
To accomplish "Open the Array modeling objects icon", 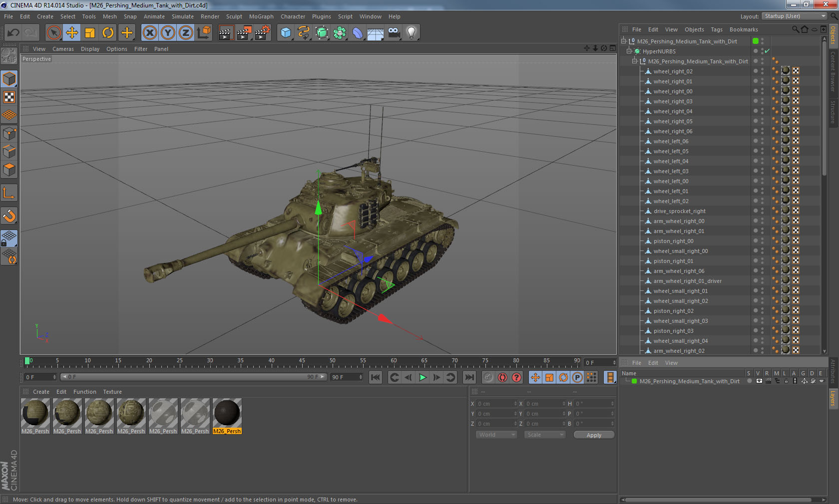I will click(x=340, y=33).
